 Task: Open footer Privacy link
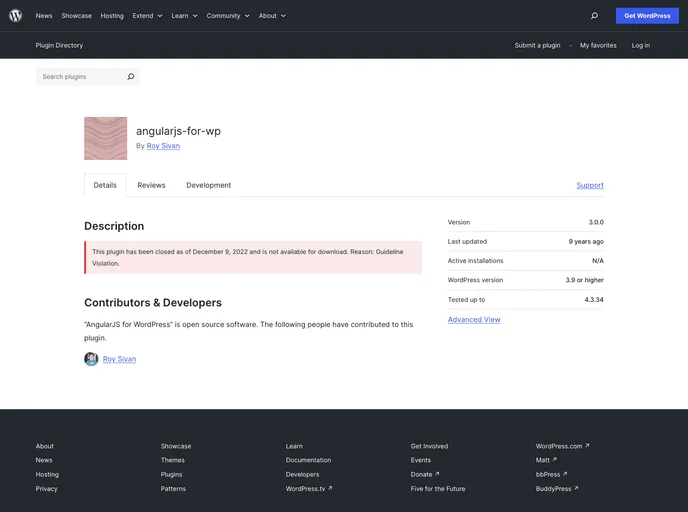pyautogui.click(x=47, y=489)
